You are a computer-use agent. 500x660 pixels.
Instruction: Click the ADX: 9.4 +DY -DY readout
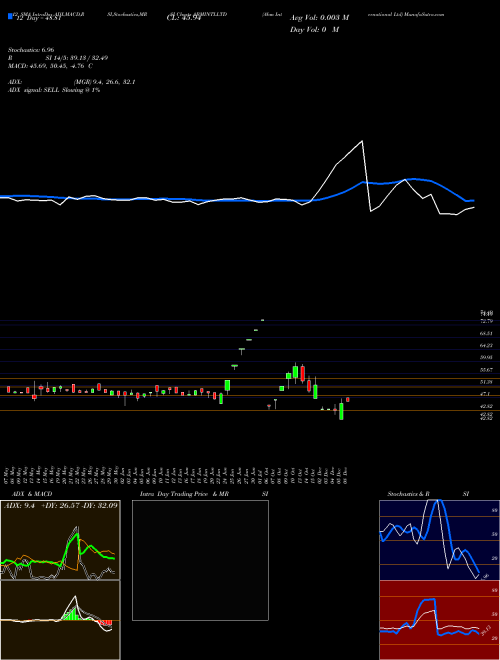[x=61, y=505]
